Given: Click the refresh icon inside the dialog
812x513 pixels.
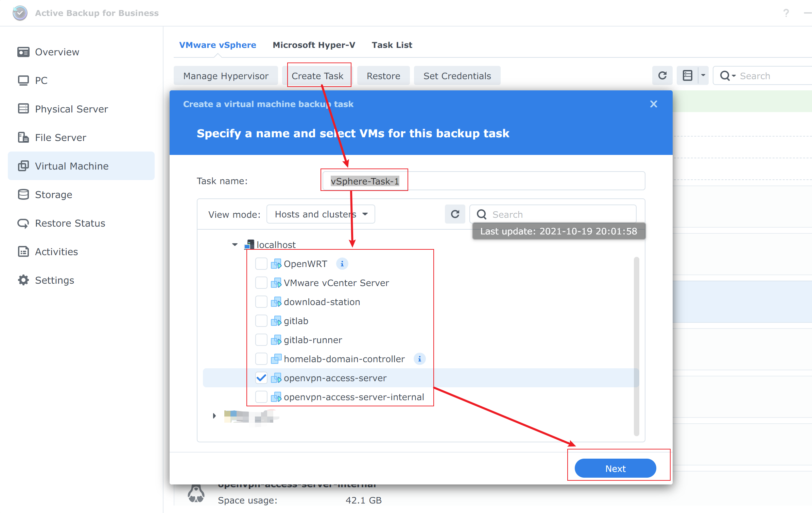Looking at the screenshot, I should click(x=455, y=214).
